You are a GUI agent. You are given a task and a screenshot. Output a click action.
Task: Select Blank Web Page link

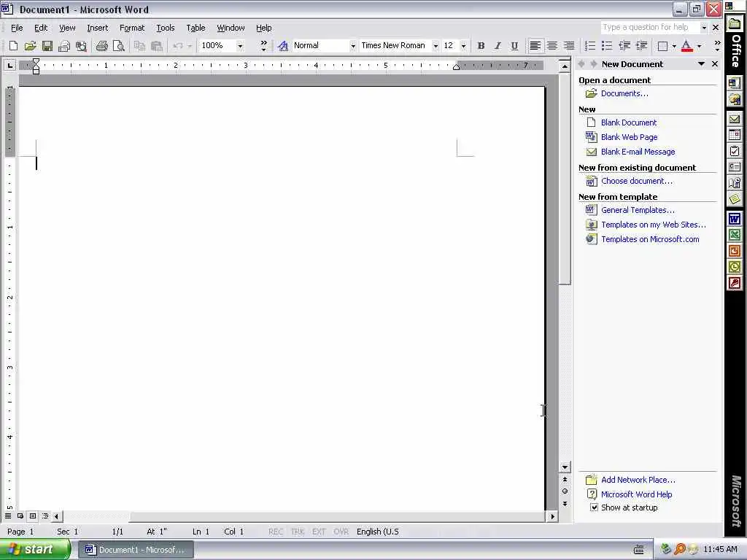pyautogui.click(x=629, y=137)
